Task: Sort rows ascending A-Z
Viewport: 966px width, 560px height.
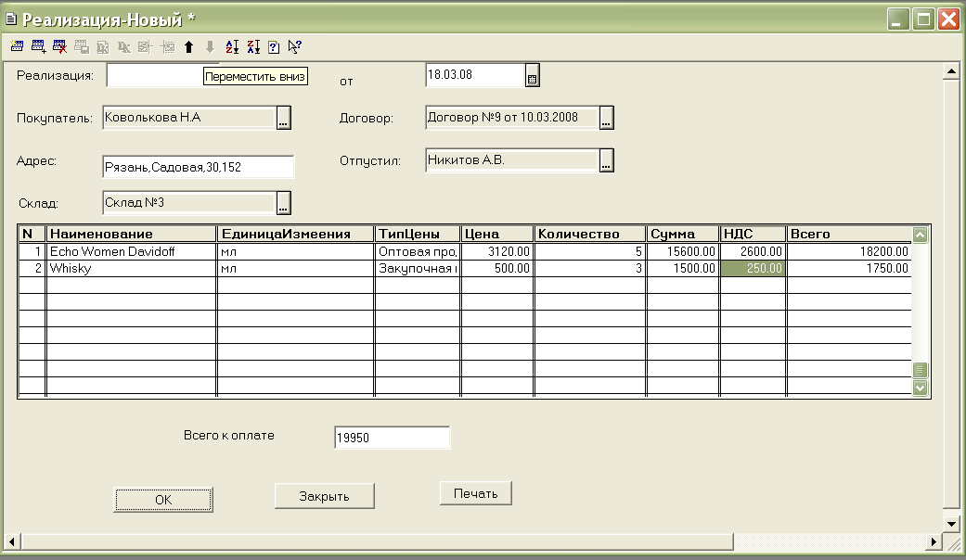Action: coord(232,46)
